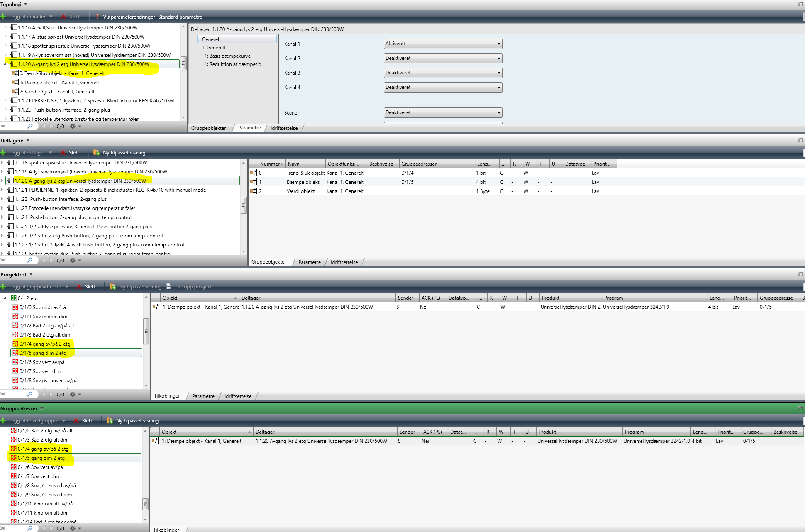Click the search magnifier icon in Topologi panel

[30, 126]
